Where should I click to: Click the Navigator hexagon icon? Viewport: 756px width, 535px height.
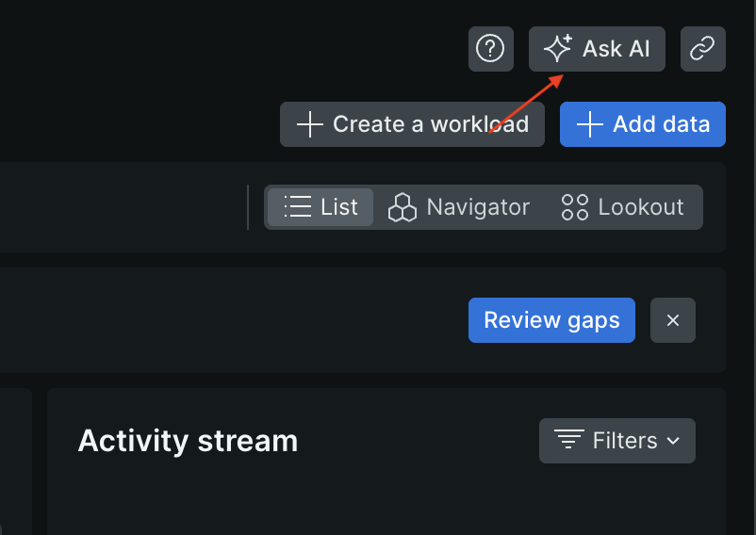pyautogui.click(x=403, y=207)
